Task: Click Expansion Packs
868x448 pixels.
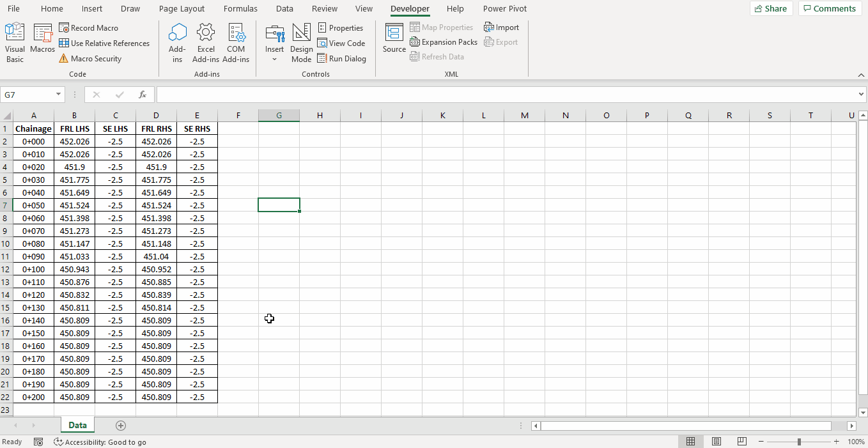Action: [444, 42]
